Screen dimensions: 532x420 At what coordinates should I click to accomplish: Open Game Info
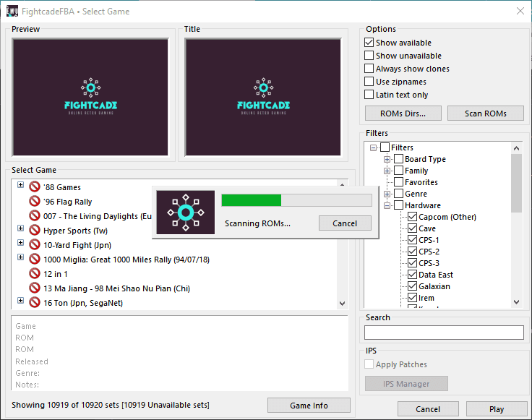[309, 406]
